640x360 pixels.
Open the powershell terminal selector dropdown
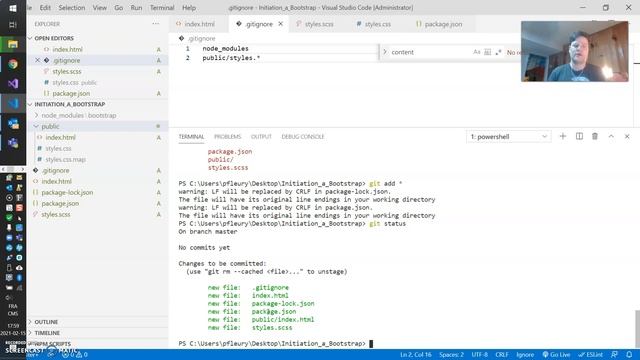[509, 136]
